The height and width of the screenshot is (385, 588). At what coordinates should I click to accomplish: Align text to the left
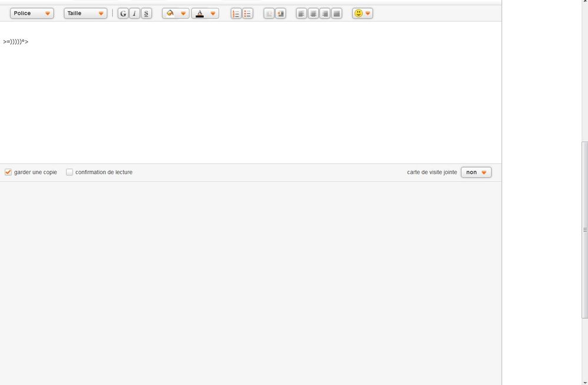(x=301, y=14)
